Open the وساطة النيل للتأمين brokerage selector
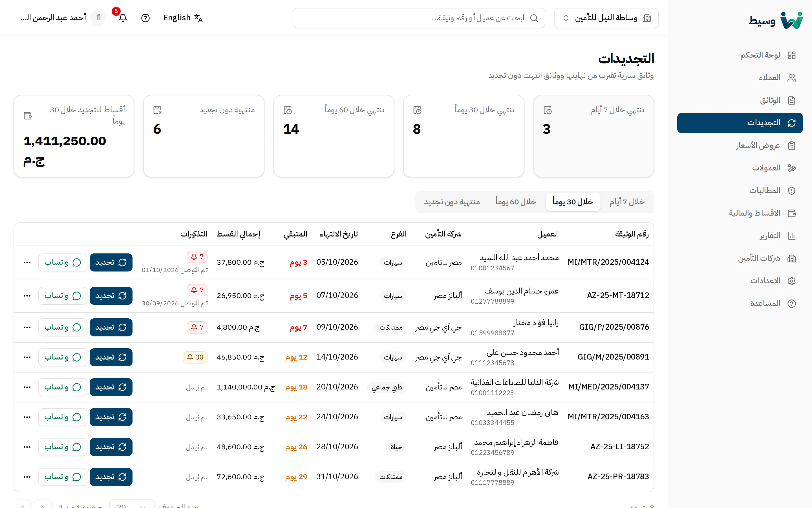Screen dimensions: 812x508 pos(606,18)
